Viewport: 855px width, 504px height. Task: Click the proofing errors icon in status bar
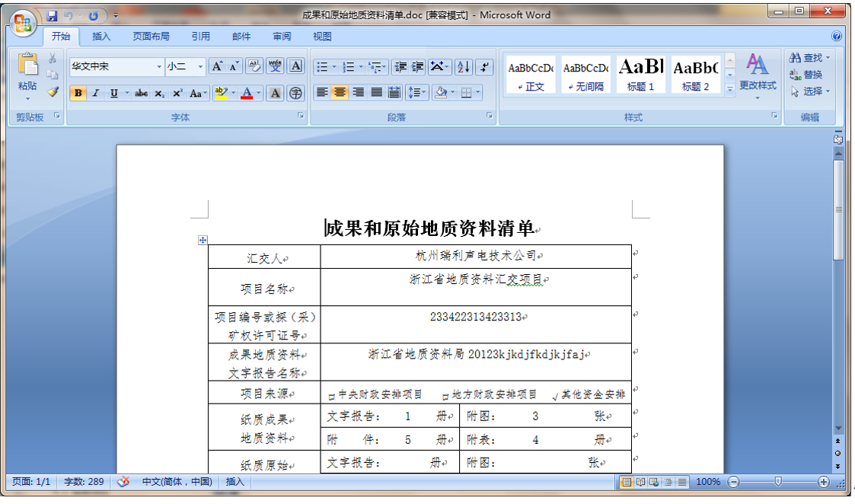(124, 482)
